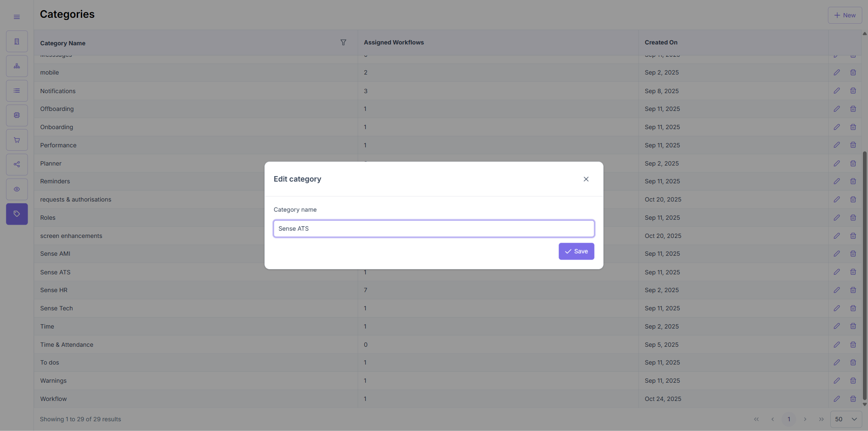
Task: Open the AI chip icon in the sidebar
Action: pyautogui.click(x=17, y=115)
